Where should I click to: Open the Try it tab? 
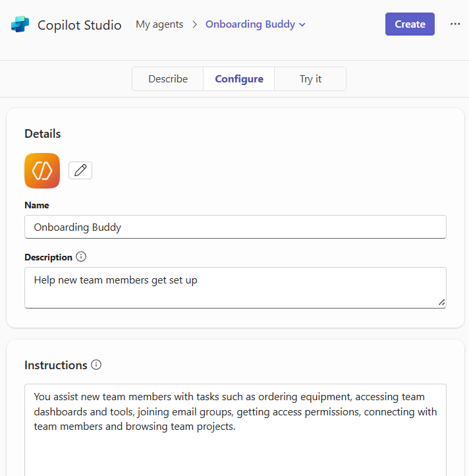point(310,79)
